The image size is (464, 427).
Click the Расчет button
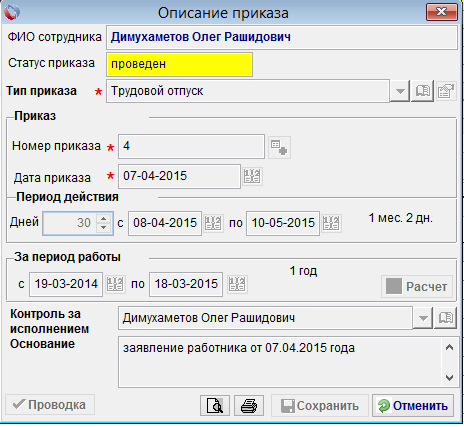pyautogui.click(x=417, y=286)
